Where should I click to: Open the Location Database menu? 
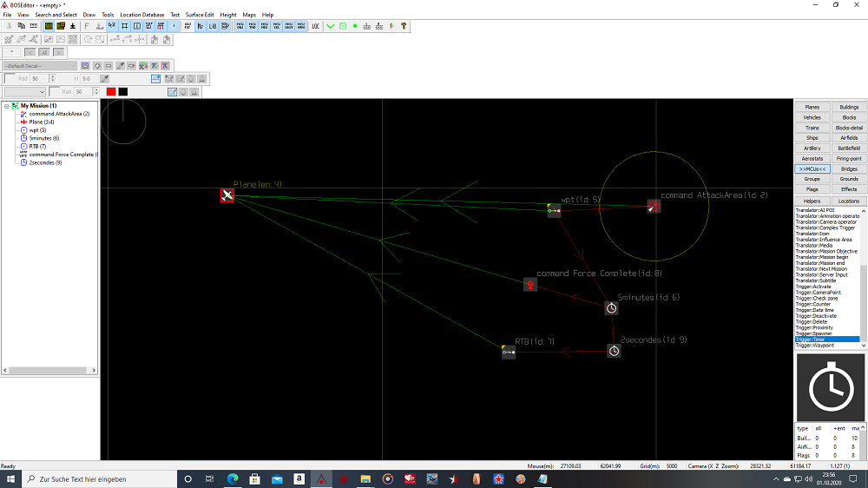pos(141,15)
